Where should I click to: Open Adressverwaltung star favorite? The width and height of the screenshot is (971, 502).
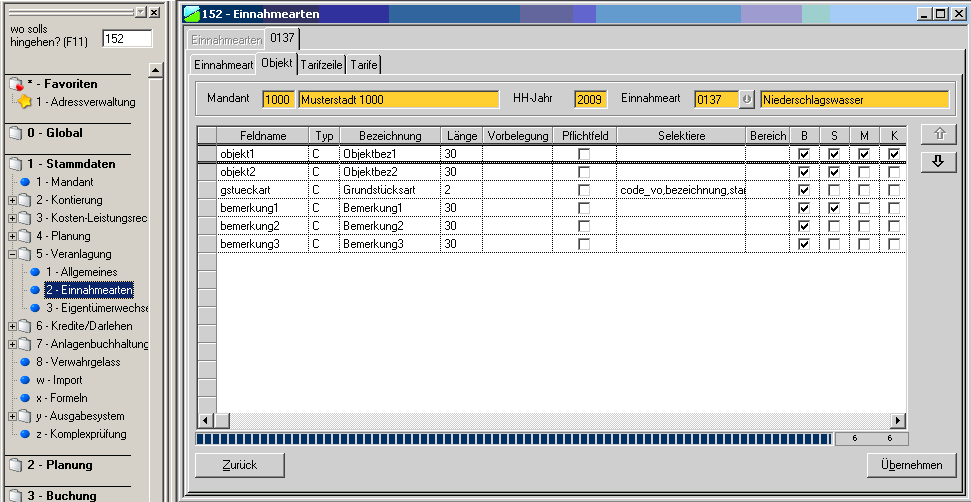[x=25, y=102]
